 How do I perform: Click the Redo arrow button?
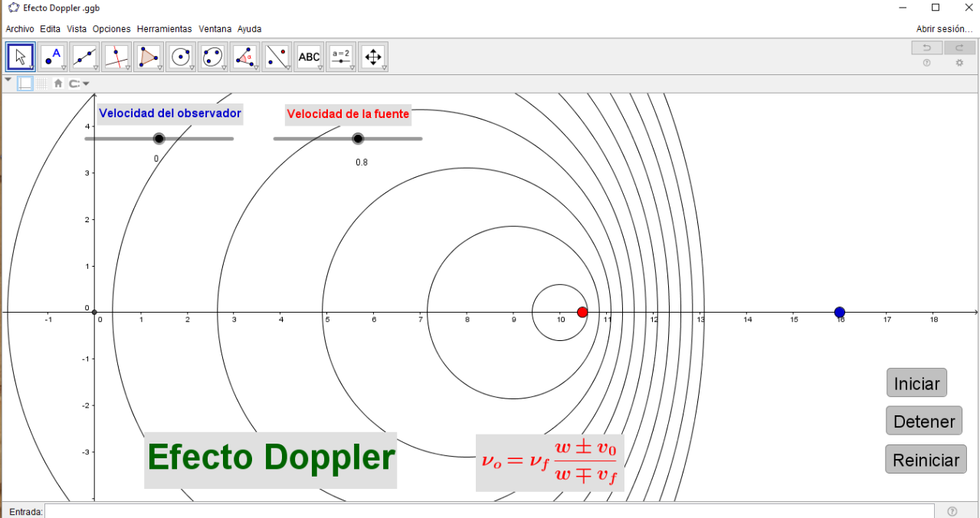pyautogui.click(x=959, y=48)
